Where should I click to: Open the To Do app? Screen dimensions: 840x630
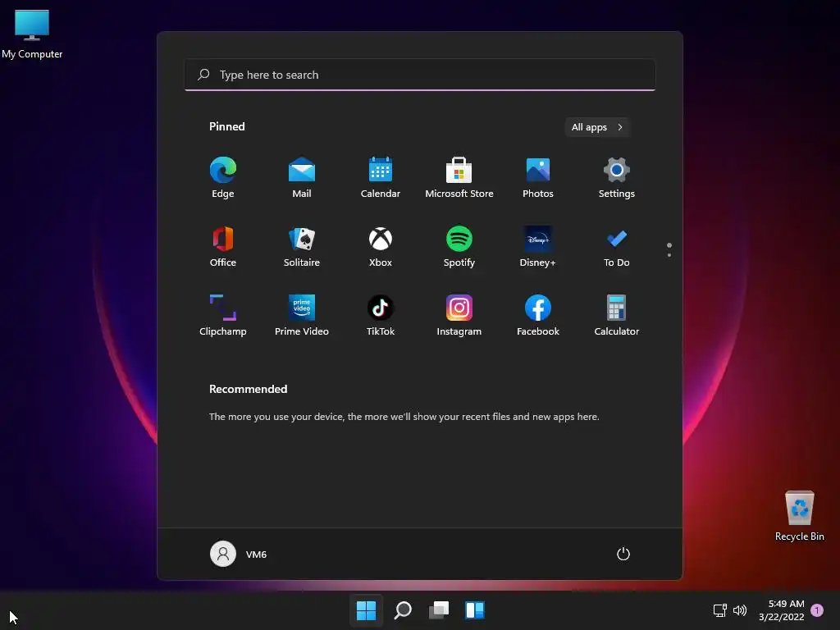617,246
